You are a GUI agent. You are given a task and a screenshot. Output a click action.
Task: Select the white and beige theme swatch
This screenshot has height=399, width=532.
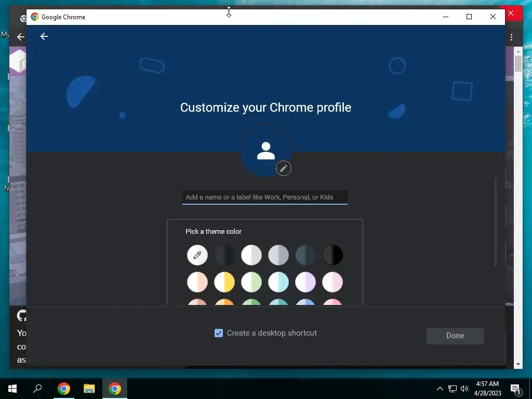pyautogui.click(x=251, y=255)
